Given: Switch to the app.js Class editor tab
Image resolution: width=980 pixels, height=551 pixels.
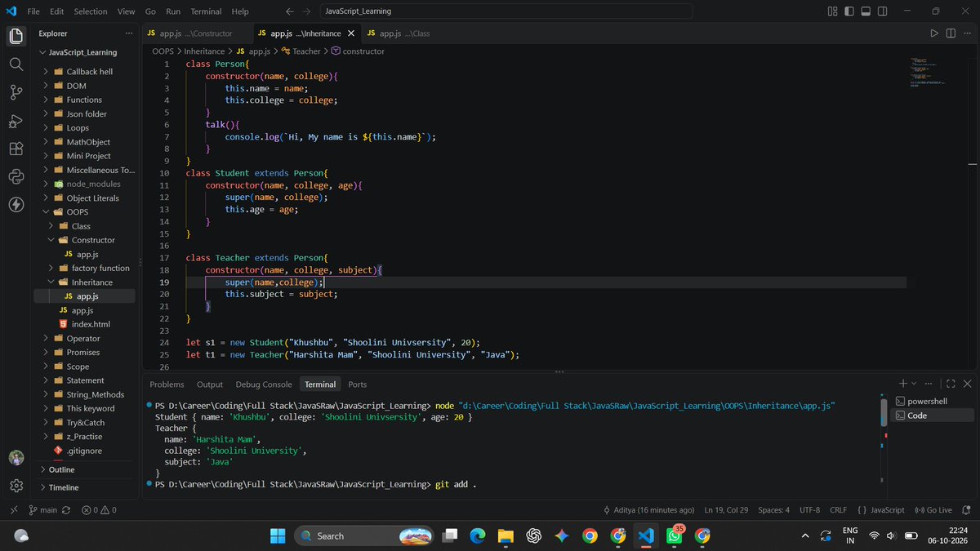Looking at the screenshot, I should pos(399,33).
